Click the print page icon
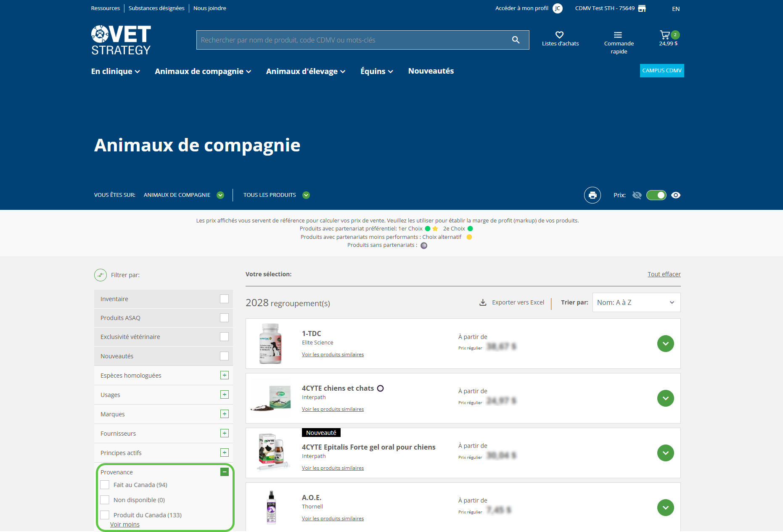 coord(592,195)
